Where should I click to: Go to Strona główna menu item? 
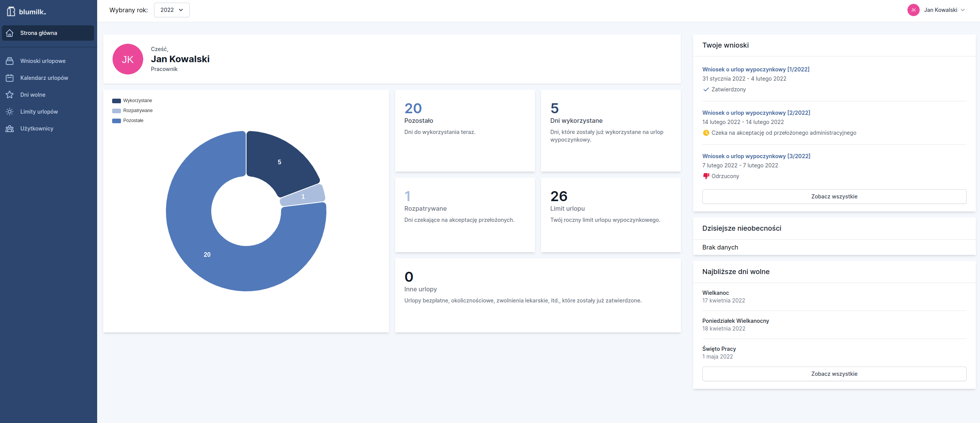coord(39,33)
